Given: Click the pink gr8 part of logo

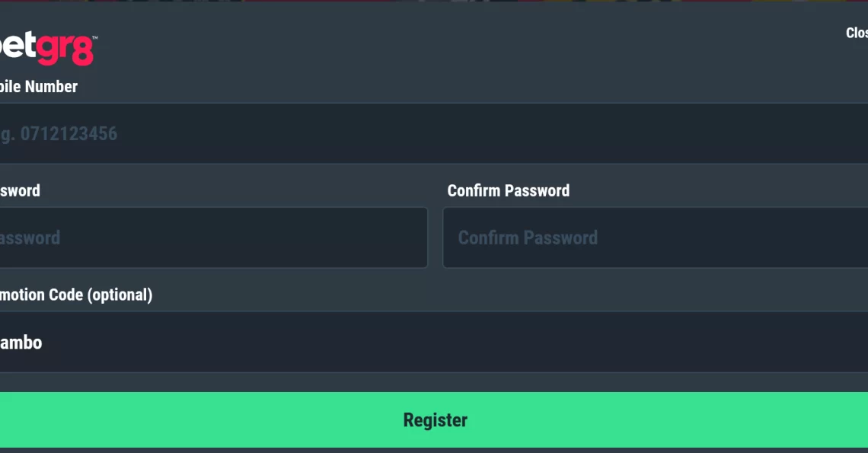Looking at the screenshot, I should [66, 49].
